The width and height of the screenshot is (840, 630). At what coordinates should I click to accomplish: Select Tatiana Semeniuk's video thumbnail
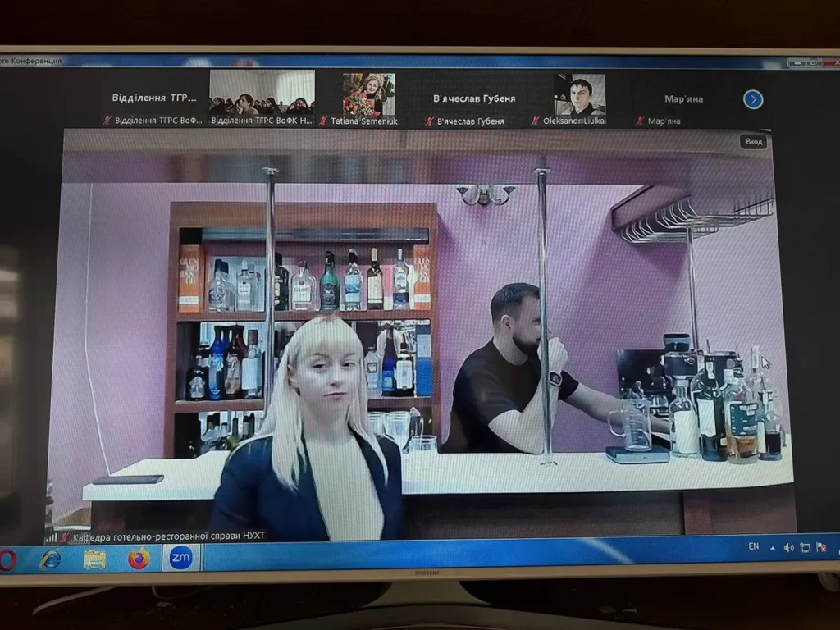click(x=368, y=94)
